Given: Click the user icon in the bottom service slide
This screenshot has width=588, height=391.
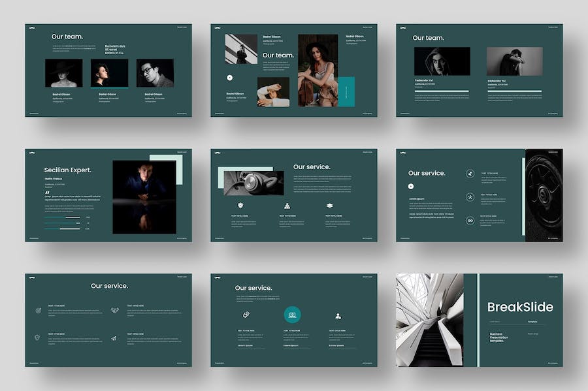Looking at the screenshot, I should [338, 316].
